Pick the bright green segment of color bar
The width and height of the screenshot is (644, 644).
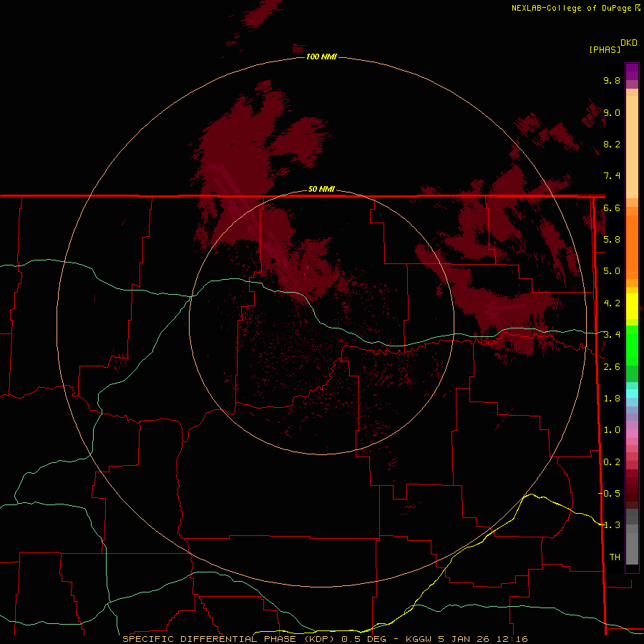point(632,347)
